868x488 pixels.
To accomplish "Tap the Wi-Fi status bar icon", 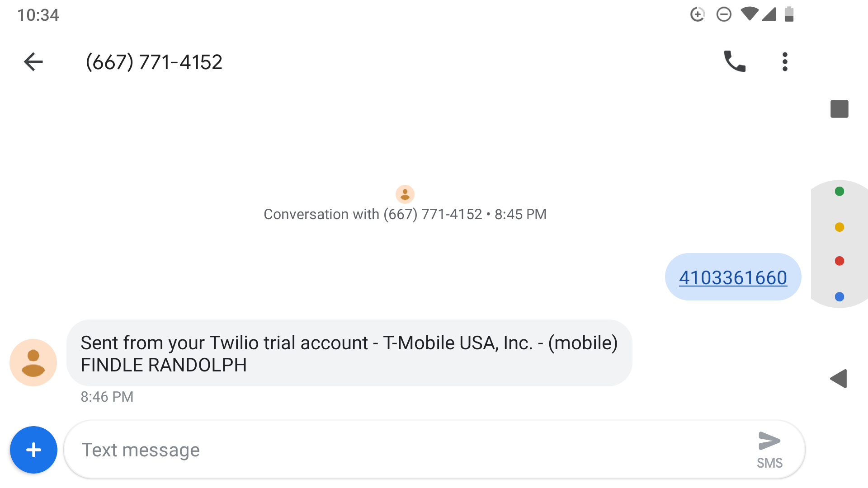I will [x=749, y=14].
